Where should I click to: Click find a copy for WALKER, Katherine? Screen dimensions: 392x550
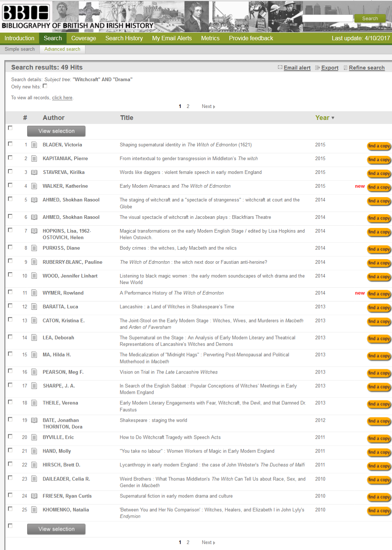(x=379, y=187)
